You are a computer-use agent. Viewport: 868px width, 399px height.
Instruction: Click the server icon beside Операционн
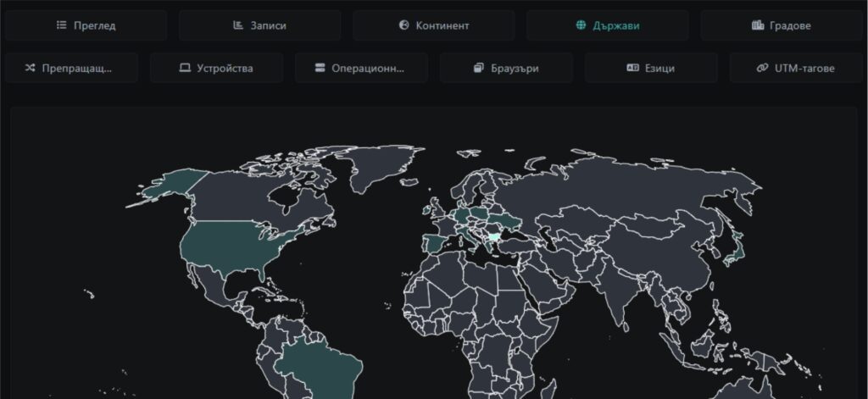320,68
